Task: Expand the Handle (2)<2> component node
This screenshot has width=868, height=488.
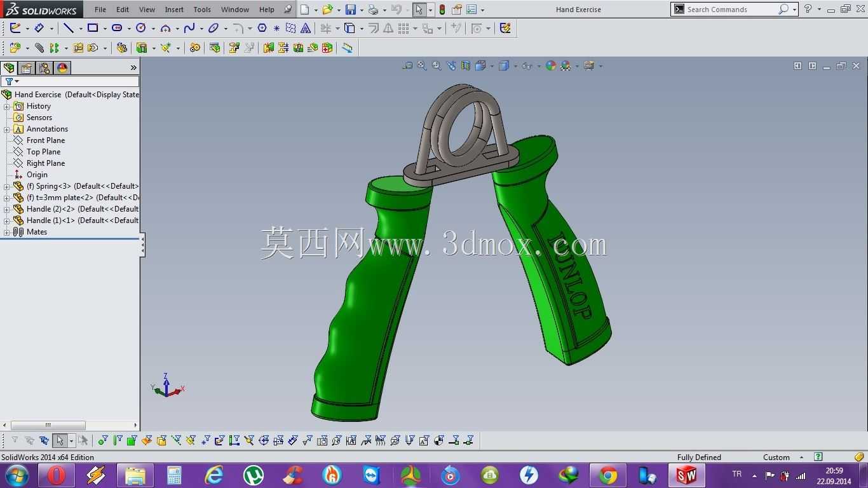Action: (7, 209)
